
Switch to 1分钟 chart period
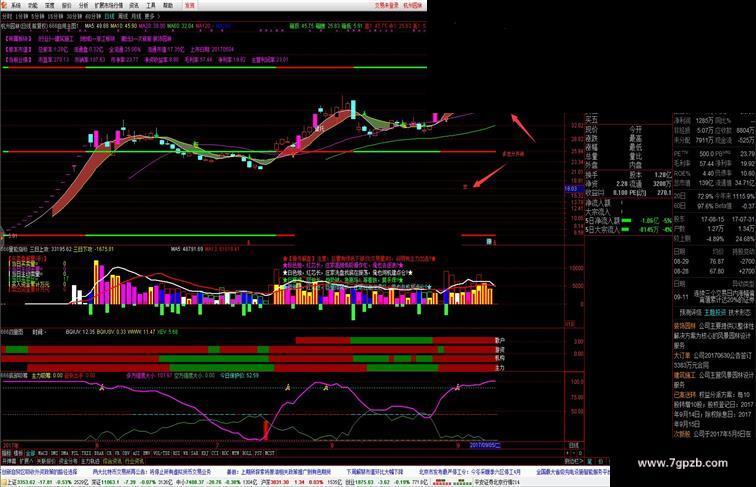tap(22, 16)
